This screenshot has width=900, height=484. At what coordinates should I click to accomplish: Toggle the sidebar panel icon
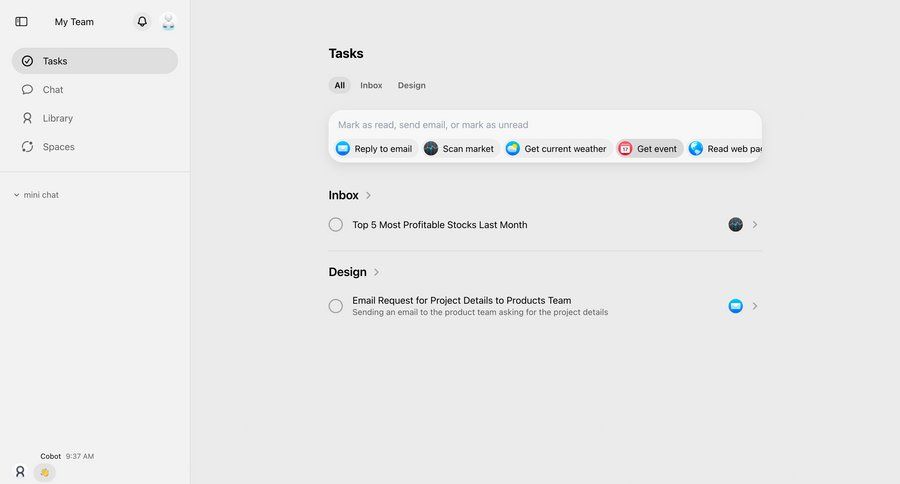22,21
